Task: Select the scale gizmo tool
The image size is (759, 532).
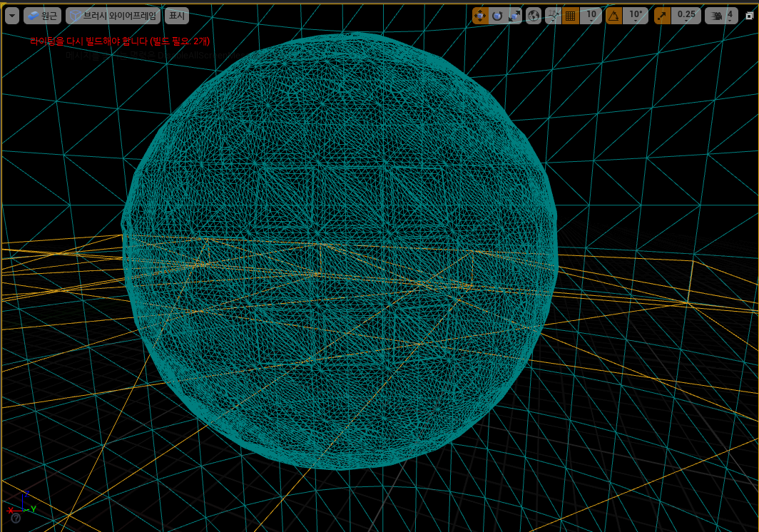Action: 514,16
